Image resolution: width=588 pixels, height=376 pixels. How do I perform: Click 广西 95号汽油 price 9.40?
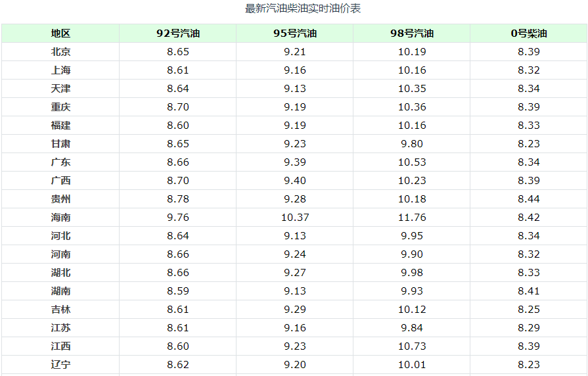(294, 181)
